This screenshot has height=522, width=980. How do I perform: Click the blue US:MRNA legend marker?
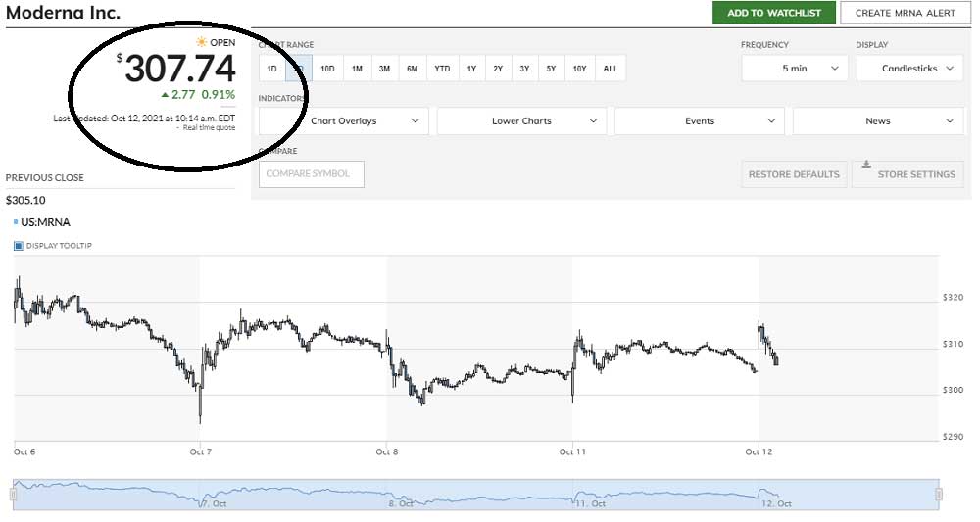16,222
